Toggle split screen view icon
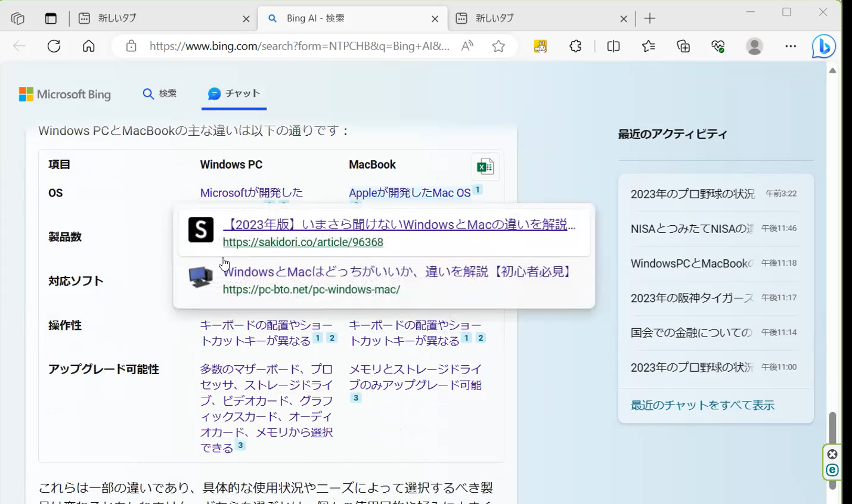852x504 pixels. point(613,46)
